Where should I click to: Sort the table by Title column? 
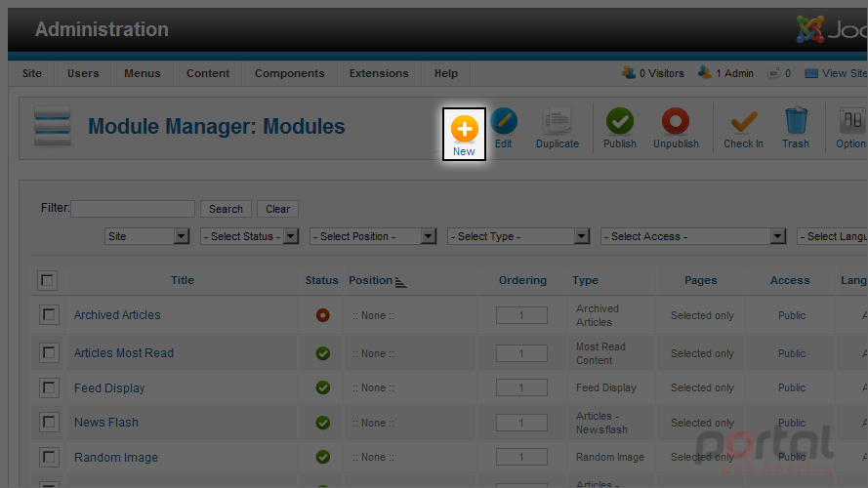coord(183,280)
